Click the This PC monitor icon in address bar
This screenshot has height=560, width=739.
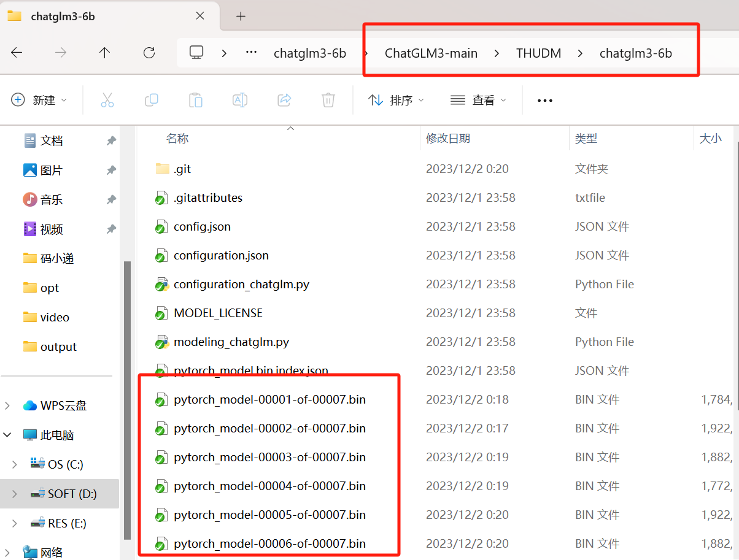click(196, 53)
